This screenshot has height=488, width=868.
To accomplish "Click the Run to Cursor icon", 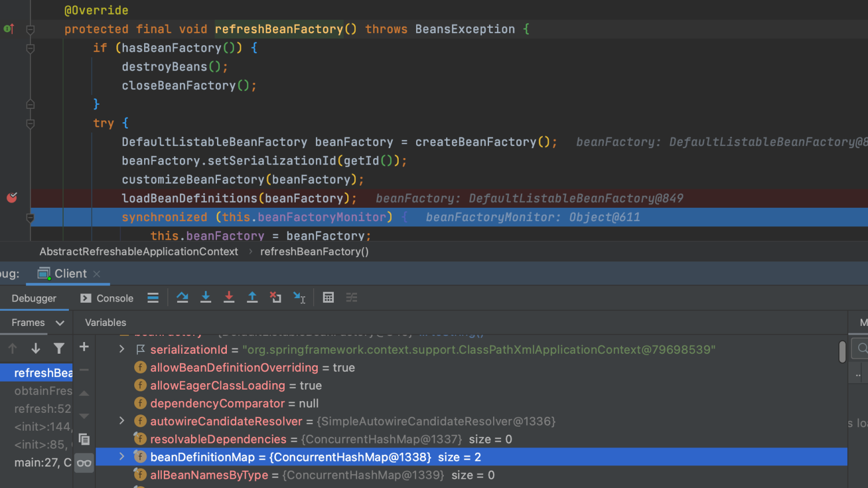I will pyautogui.click(x=299, y=298).
